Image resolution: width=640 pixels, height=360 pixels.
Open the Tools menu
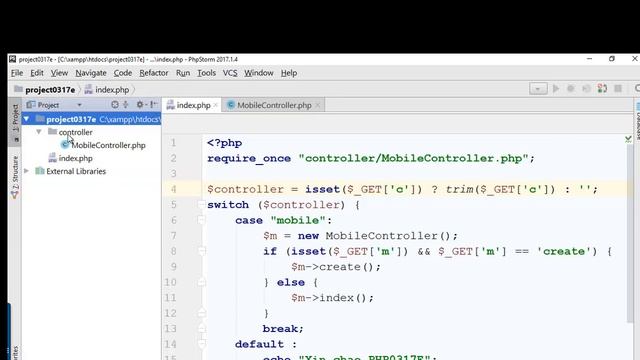click(x=207, y=73)
